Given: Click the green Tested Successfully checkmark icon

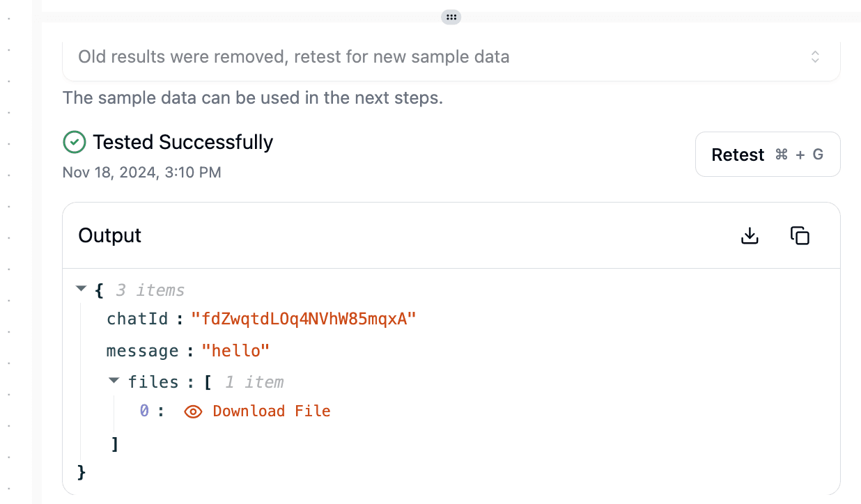Looking at the screenshot, I should click(74, 142).
